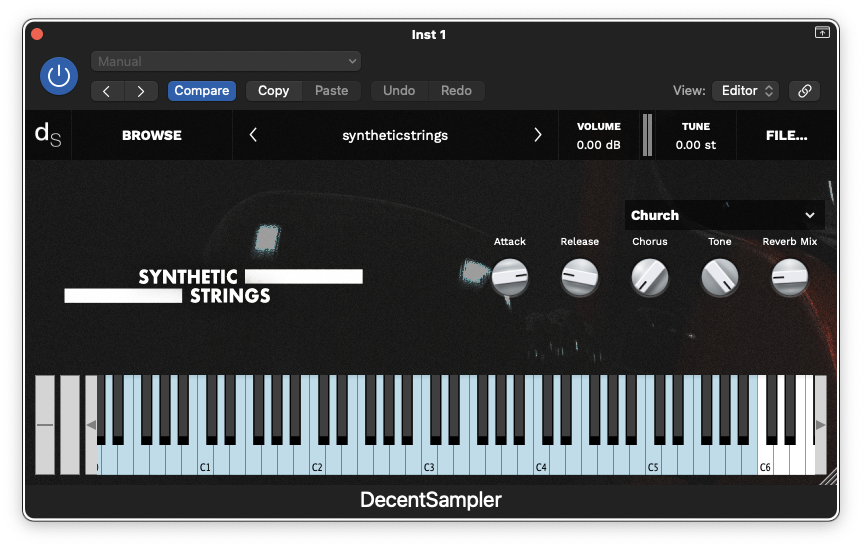
Task: Play the C6 key on keyboard
Action: point(765,461)
